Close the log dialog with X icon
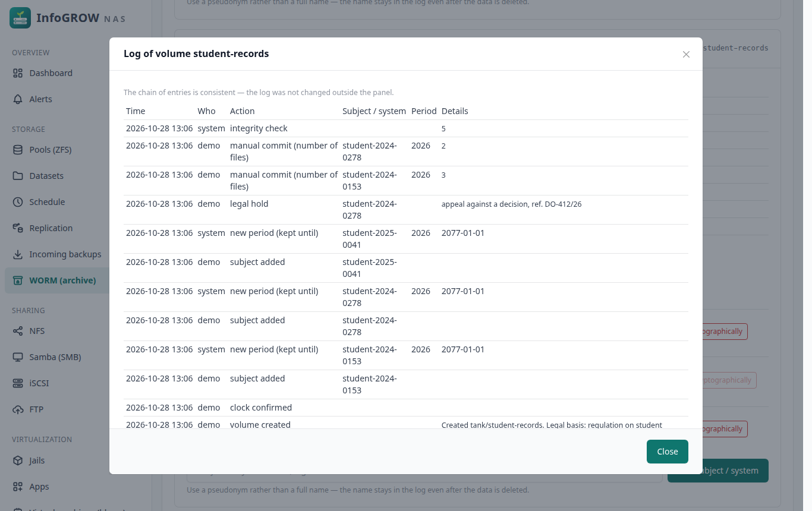The image size is (812, 511). [x=686, y=54]
